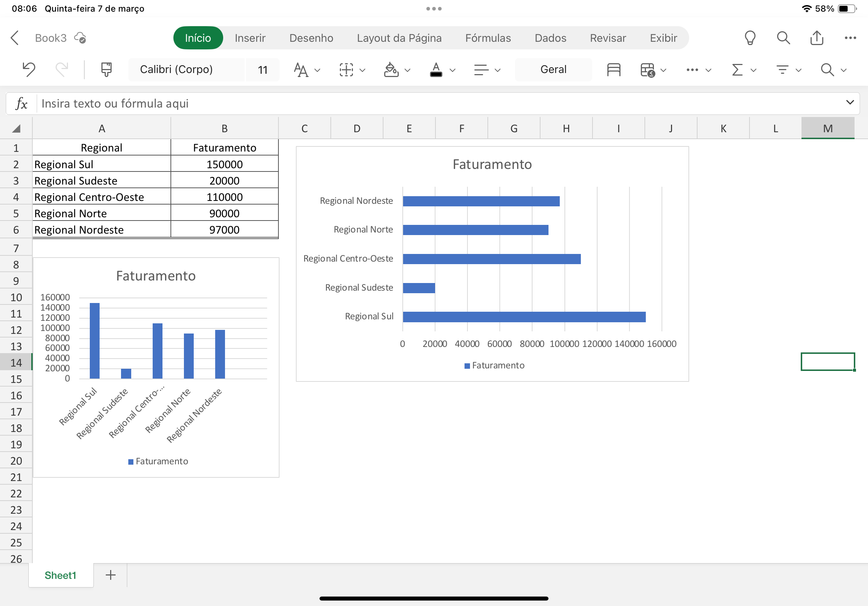Expand the formula bar chevron
The image size is (868, 606).
point(850,102)
